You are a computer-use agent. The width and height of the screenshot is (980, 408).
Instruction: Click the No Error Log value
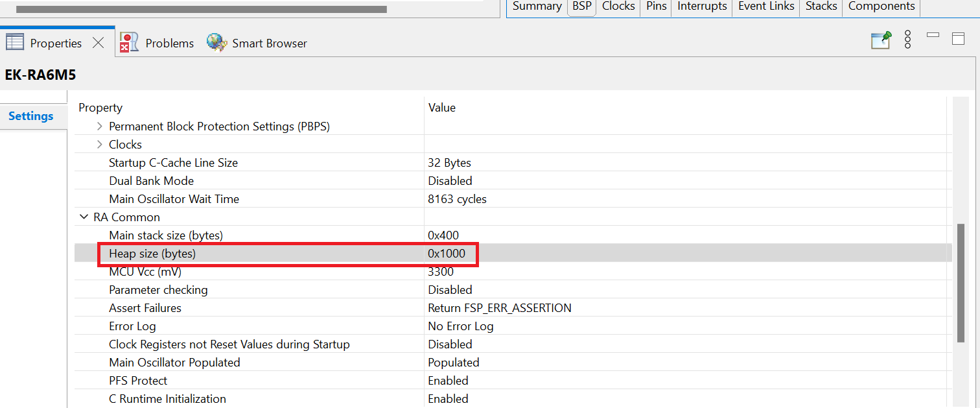(x=461, y=326)
